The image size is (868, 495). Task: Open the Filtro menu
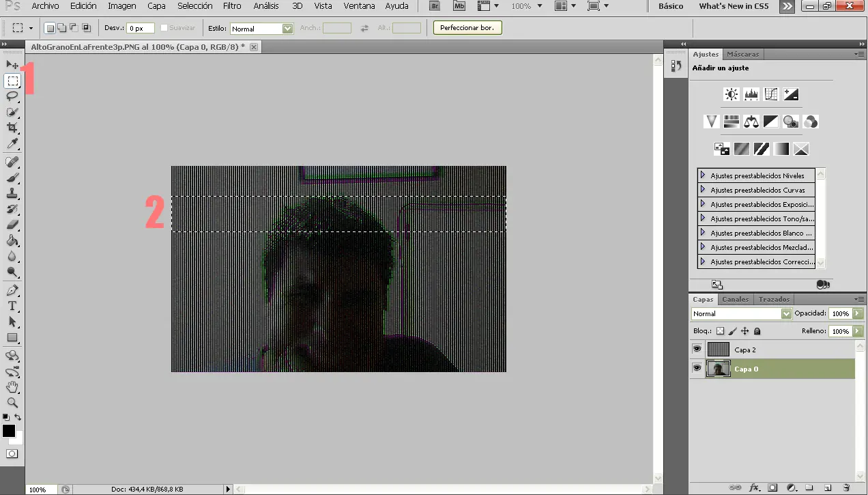(232, 6)
